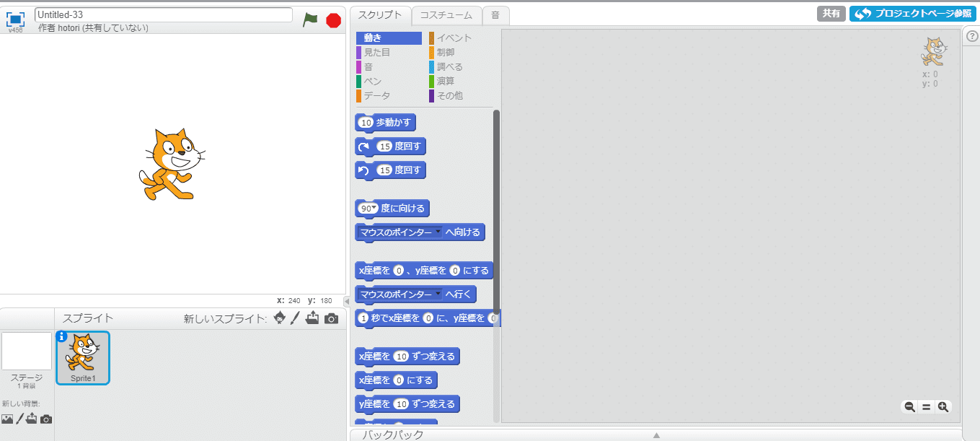This screenshot has width=980, height=441.
Task: Zoom out the scripts area
Action: point(910,407)
